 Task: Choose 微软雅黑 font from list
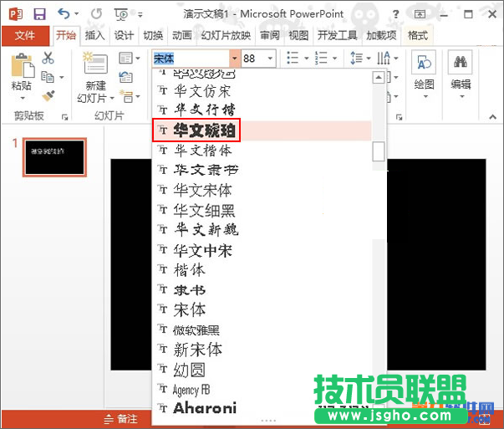262,329
